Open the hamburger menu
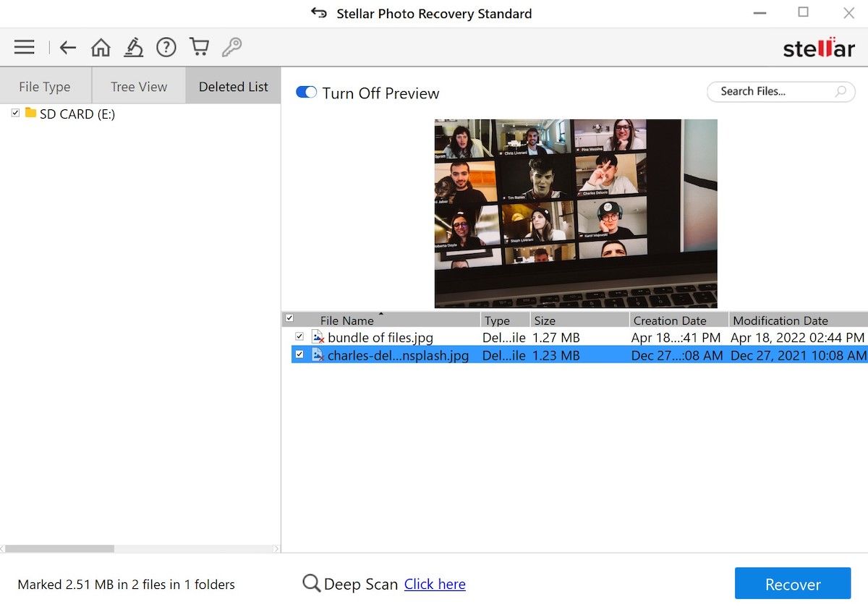The width and height of the screenshot is (868, 607). 25,48
